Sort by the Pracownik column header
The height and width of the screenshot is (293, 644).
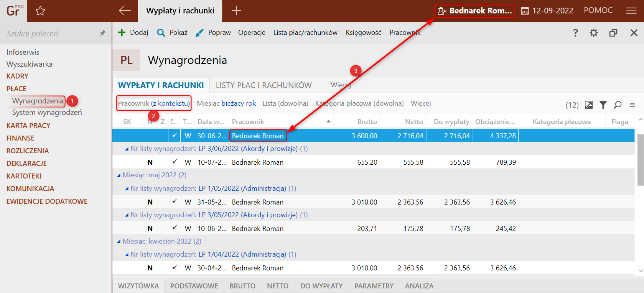pyautogui.click(x=281, y=121)
